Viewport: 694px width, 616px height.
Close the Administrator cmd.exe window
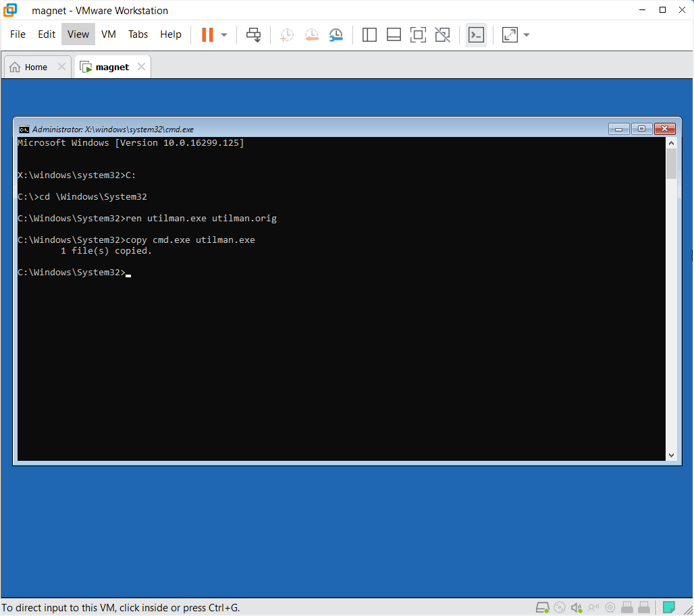point(664,129)
